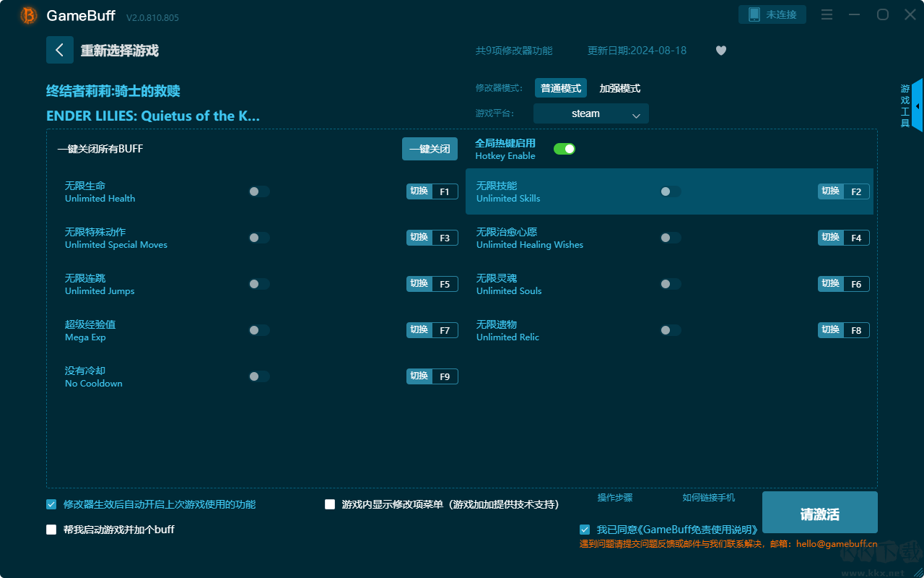Click the GameBuff logo icon
Screen dimensions: 924x578
pyautogui.click(x=29, y=15)
